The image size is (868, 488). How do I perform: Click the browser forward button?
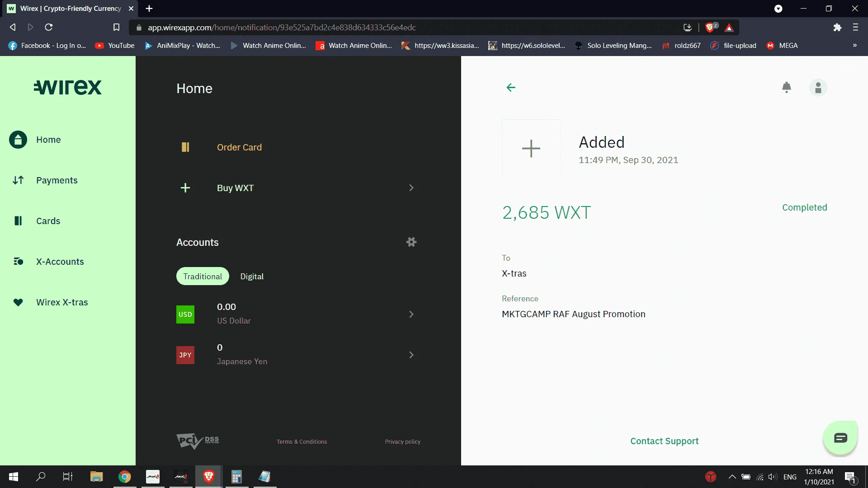(30, 27)
